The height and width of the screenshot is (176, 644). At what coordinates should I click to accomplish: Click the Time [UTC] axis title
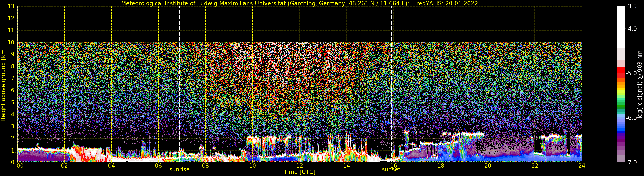pos(300,172)
